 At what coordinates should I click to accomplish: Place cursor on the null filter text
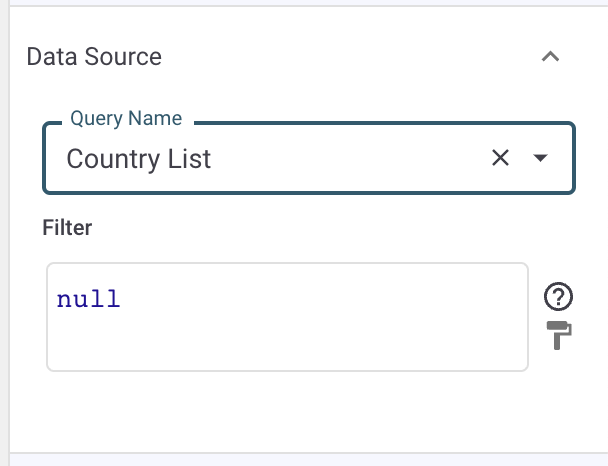pyautogui.click(x=88, y=299)
